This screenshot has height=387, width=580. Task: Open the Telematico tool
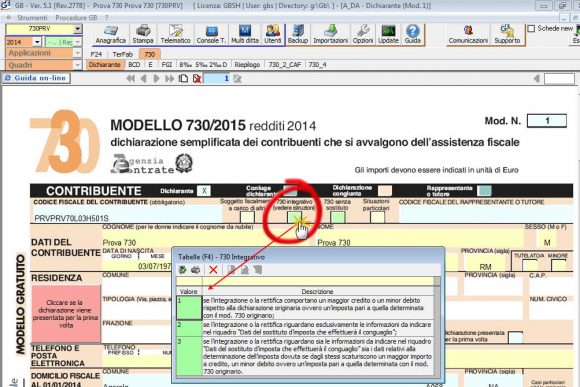pos(175,35)
